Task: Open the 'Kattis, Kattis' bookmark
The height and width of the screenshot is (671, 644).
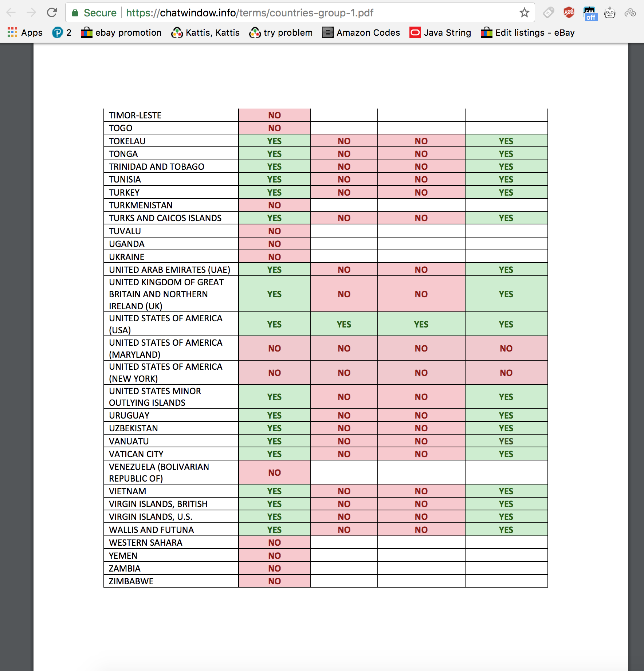Action: pyautogui.click(x=205, y=33)
